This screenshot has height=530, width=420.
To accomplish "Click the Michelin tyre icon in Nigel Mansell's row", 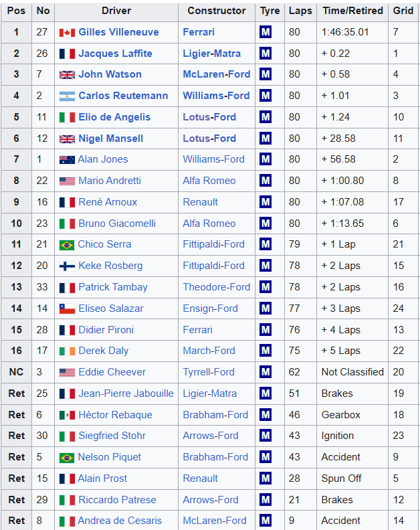I will pos(266,139).
